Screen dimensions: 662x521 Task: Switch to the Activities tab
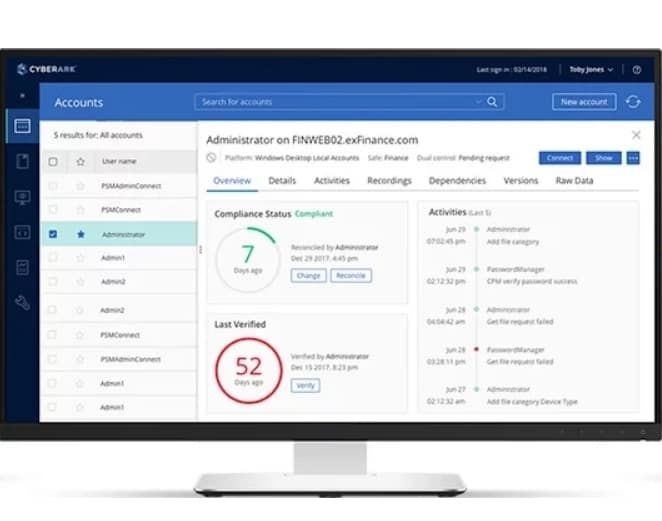pyautogui.click(x=332, y=181)
